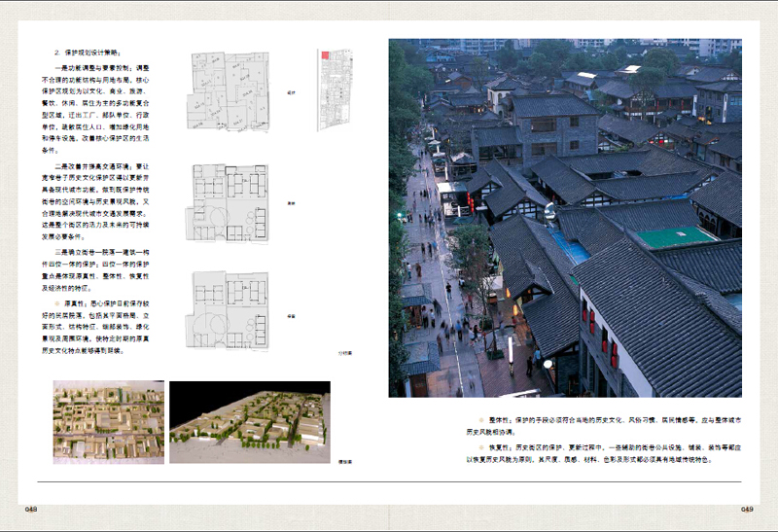Click the 分析图 caption beside the plan diagrams

(344, 355)
